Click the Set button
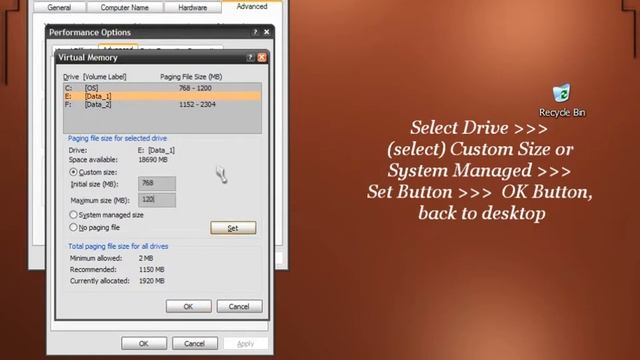The image size is (640, 360). click(x=233, y=228)
